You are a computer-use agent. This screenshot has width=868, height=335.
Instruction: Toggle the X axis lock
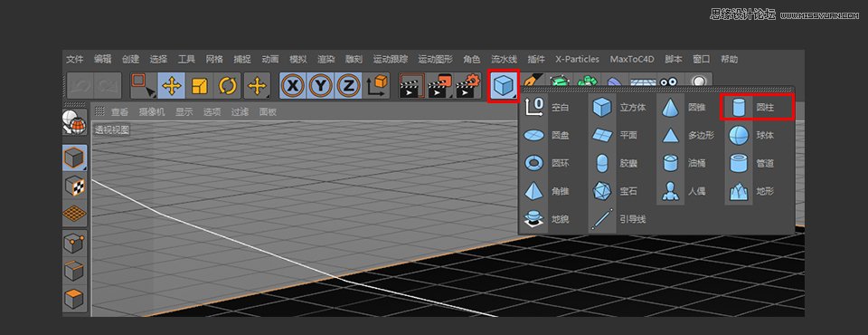[x=293, y=86]
